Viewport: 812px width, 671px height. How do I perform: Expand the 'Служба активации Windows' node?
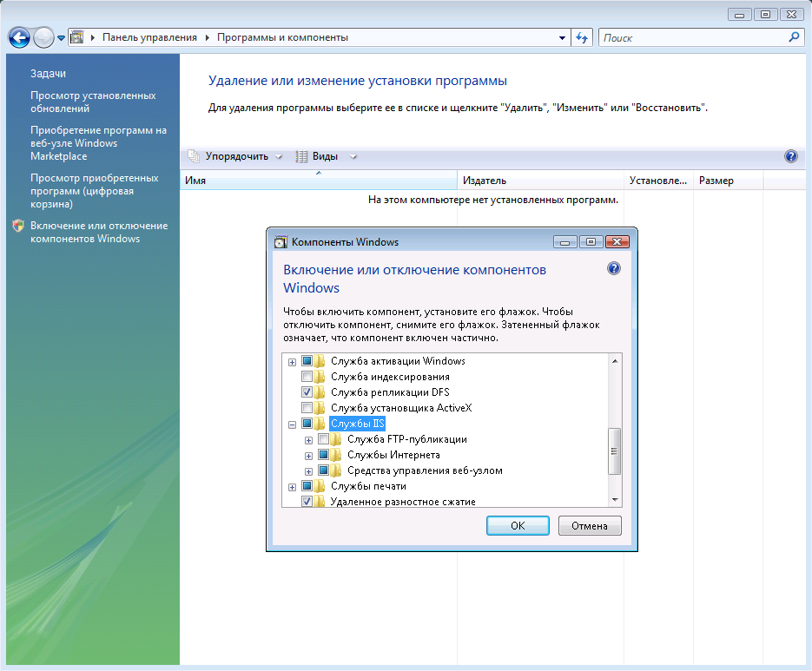pyautogui.click(x=292, y=362)
